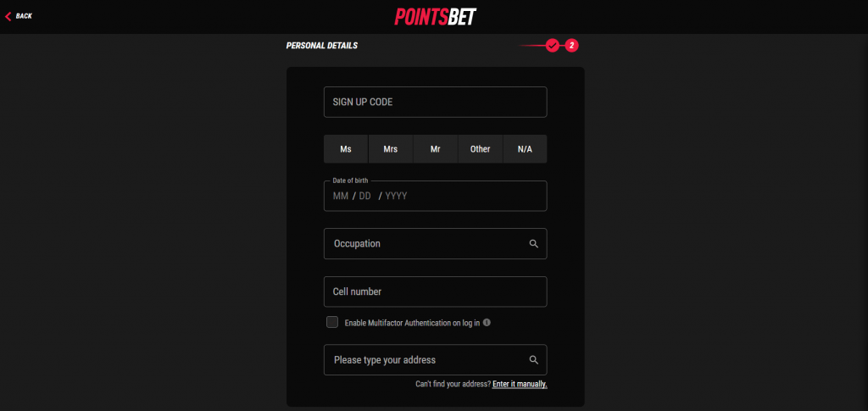
Task: Select the N/A title option
Action: click(525, 149)
